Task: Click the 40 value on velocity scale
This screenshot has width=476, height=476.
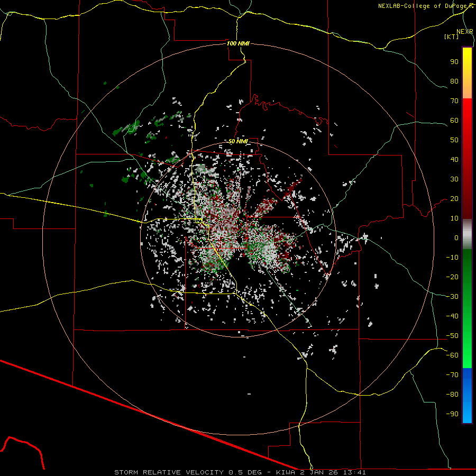Action: point(454,160)
